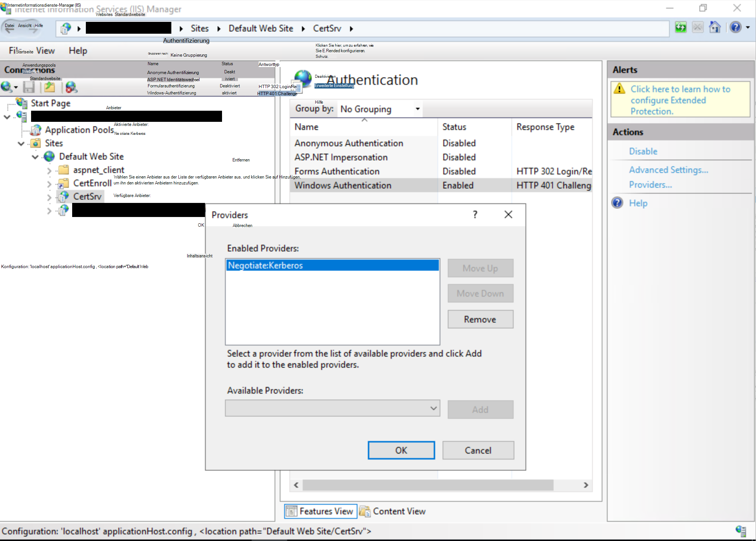This screenshot has height=541, width=756.
Task: Select the ASP.NET Impersonation row
Action: 441,157
